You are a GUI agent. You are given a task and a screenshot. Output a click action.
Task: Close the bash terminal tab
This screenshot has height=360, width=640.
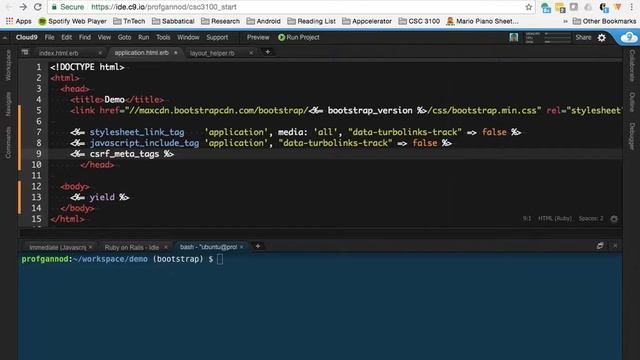point(242,247)
